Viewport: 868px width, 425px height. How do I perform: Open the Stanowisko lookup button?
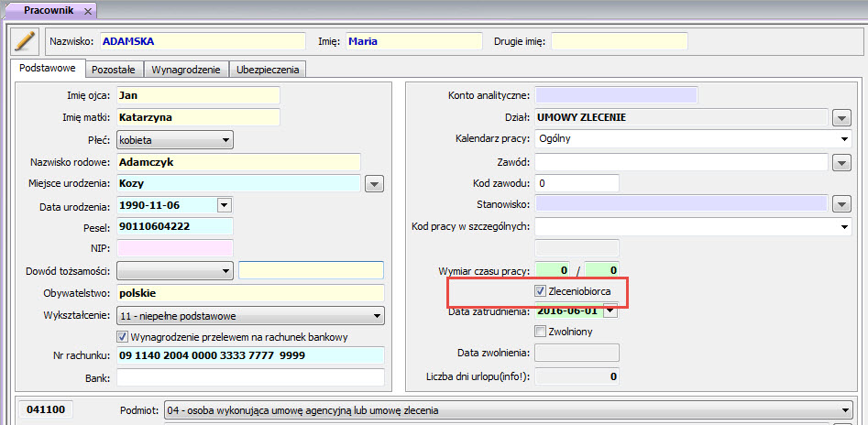(842, 203)
